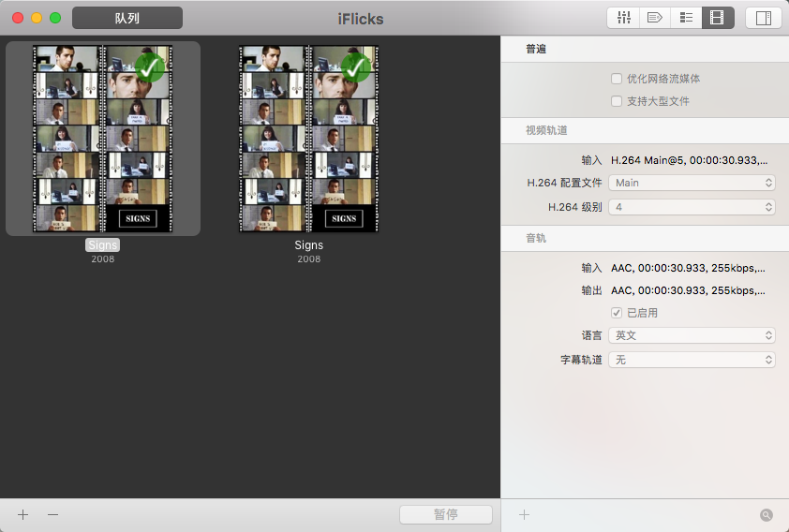
Task: Enable 优化网络流媒体 checkbox
Action: click(617, 79)
